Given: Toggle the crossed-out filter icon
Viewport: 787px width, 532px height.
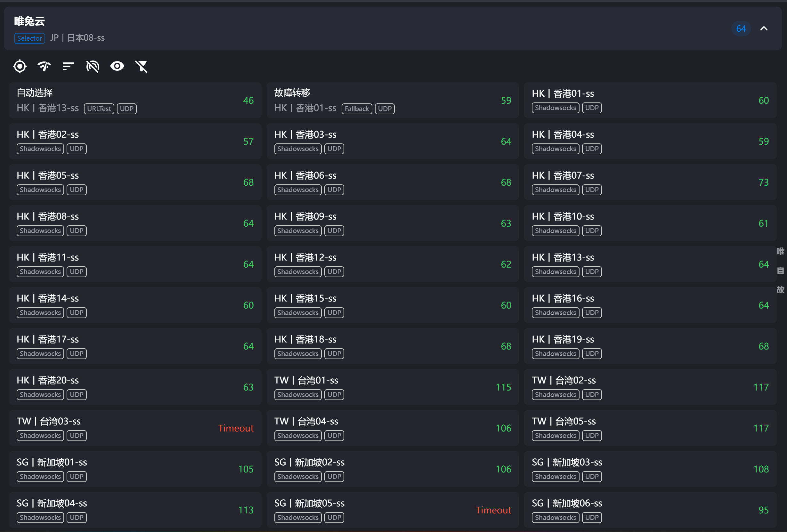Looking at the screenshot, I should point(141,66).
